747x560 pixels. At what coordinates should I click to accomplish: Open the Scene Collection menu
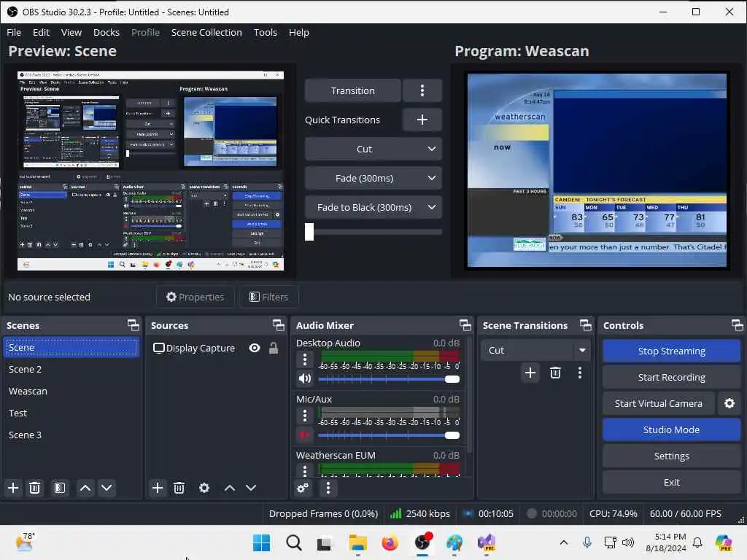click(206, 32)
